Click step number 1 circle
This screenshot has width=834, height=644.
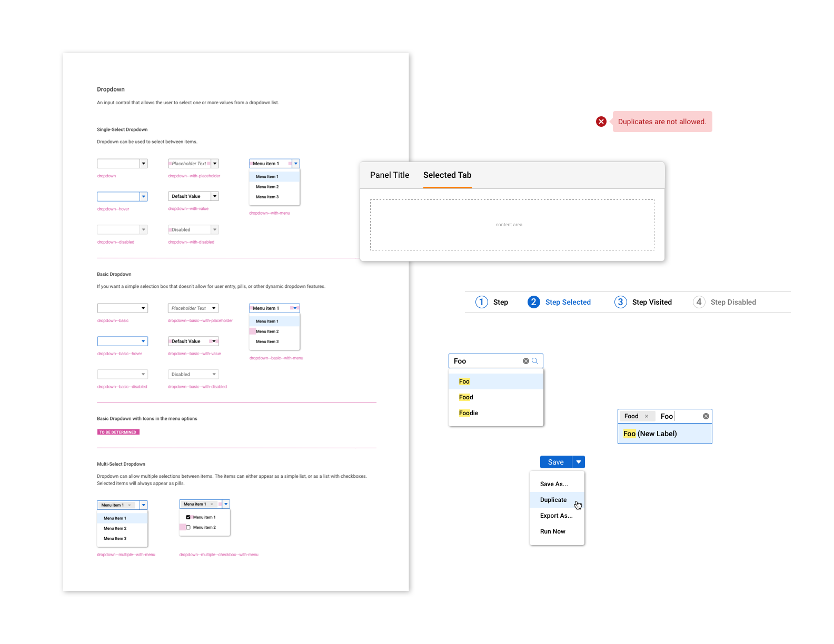coord(482,302)
